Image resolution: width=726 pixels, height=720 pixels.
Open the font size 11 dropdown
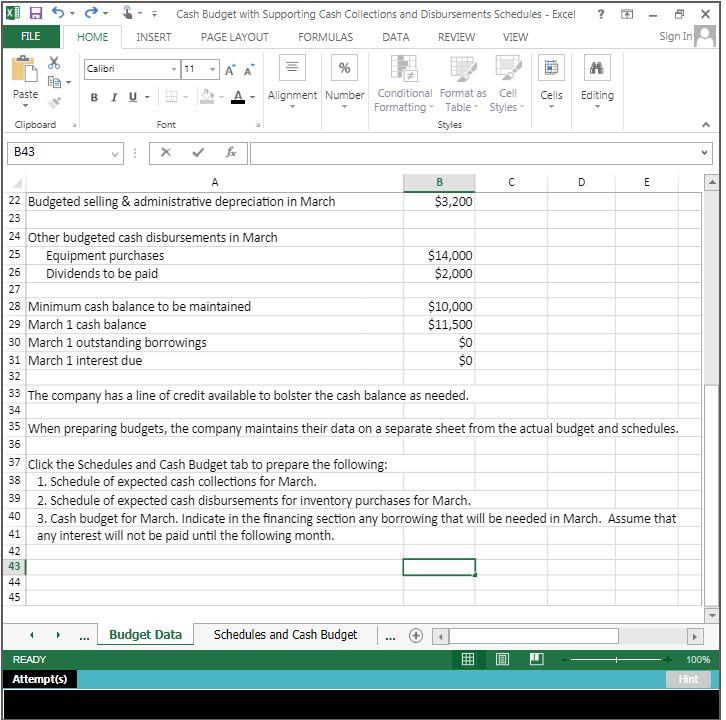coord(212,69)
